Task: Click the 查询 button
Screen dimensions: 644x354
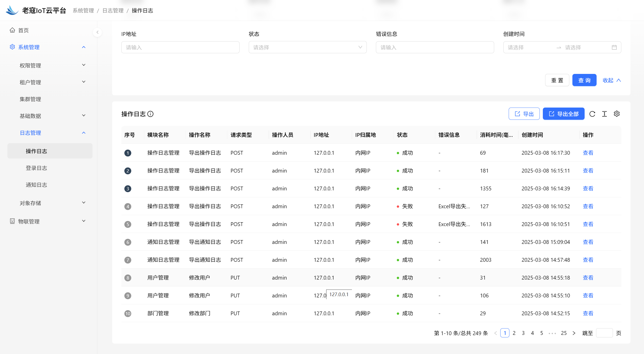Action: point(584,80)
